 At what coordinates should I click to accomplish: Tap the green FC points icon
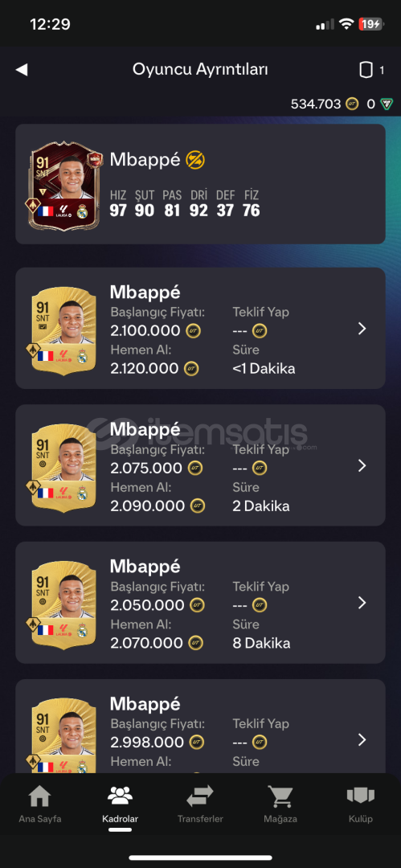pyautogui.click(x=387, y=104)
